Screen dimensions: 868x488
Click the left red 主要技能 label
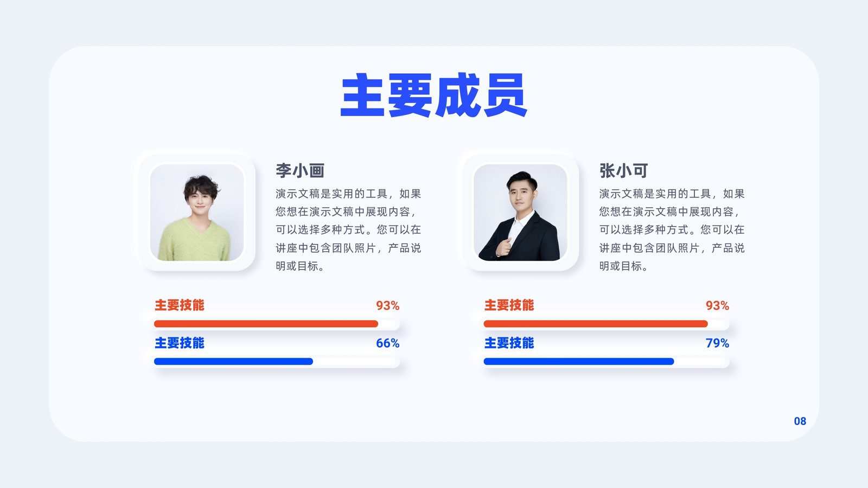coord(180,305)
